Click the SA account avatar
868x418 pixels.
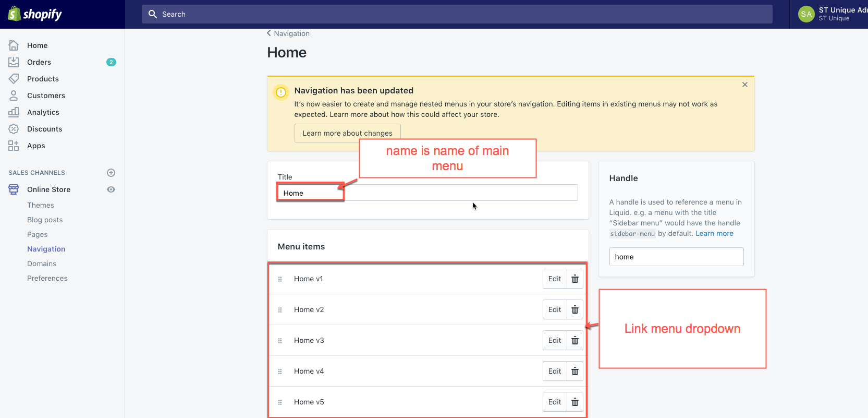coord(806,14)
